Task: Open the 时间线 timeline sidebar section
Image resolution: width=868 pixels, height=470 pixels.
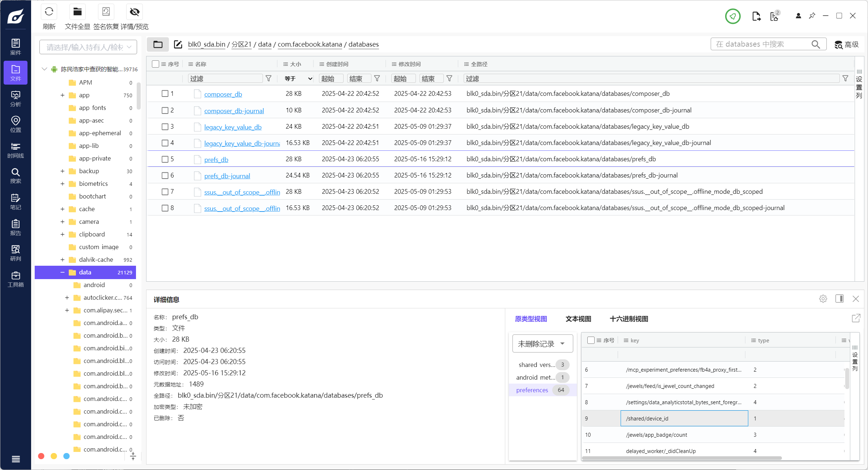Action: click(x=16, y=150)
